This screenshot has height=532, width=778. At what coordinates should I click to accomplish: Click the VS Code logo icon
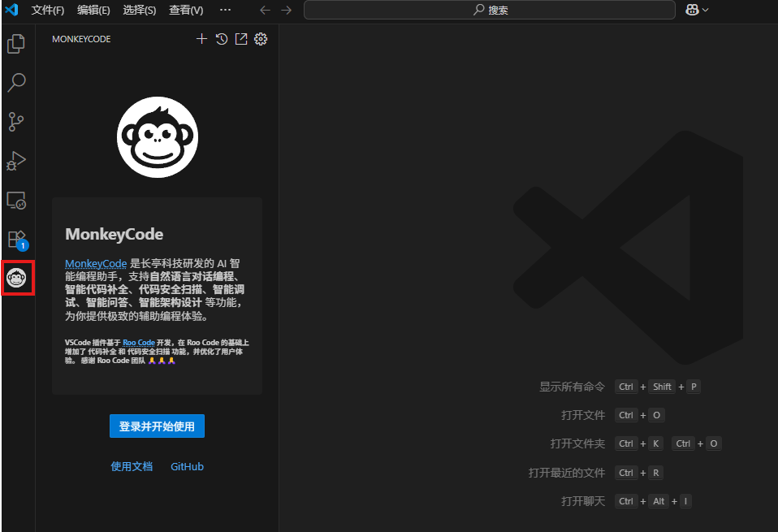tap(11, 10)
